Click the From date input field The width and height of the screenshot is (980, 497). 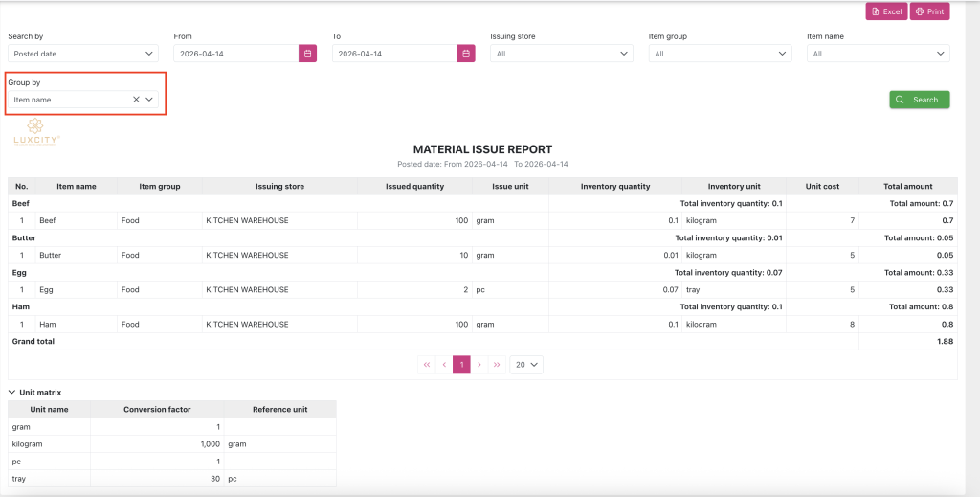[236, 54]
